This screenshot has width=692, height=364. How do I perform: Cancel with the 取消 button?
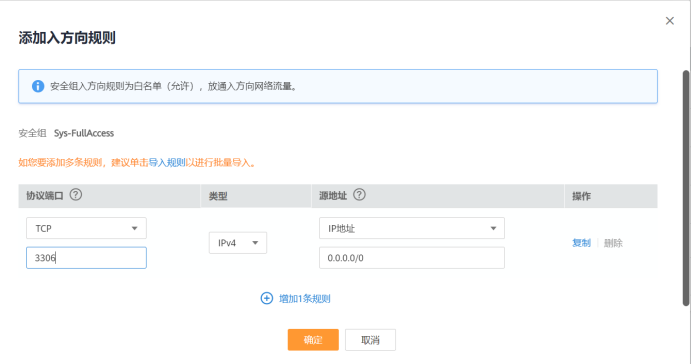(370, 340)
